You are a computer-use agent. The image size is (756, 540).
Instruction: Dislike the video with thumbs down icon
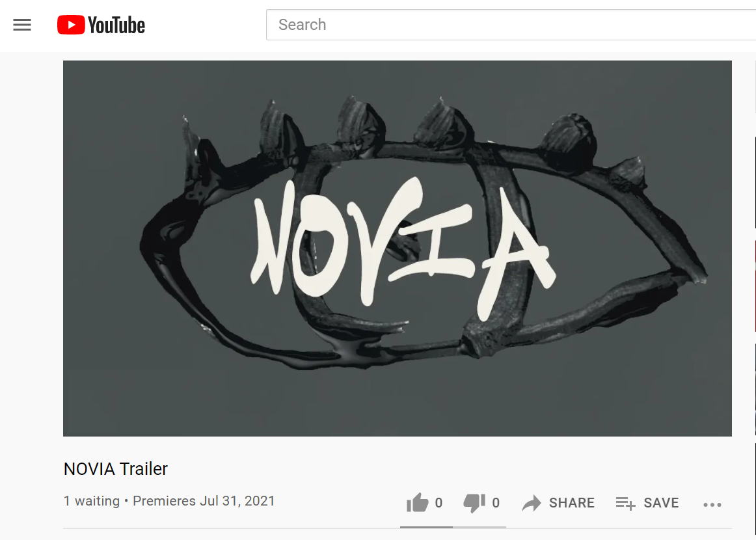[x=474, y=503]
